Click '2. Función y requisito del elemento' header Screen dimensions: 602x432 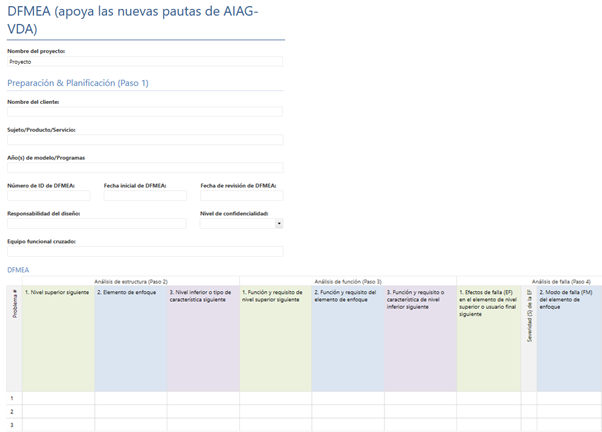pos(348,338)
